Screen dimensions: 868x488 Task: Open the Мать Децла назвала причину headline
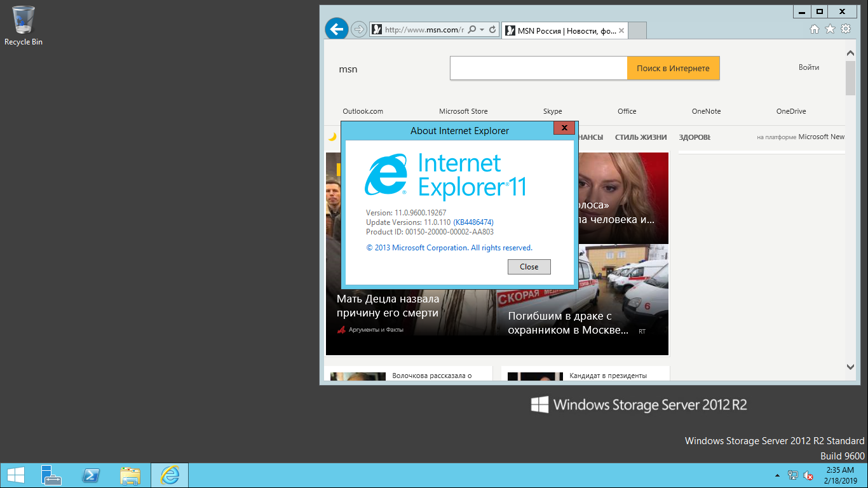pyautogui.click(x=388, y=306)
